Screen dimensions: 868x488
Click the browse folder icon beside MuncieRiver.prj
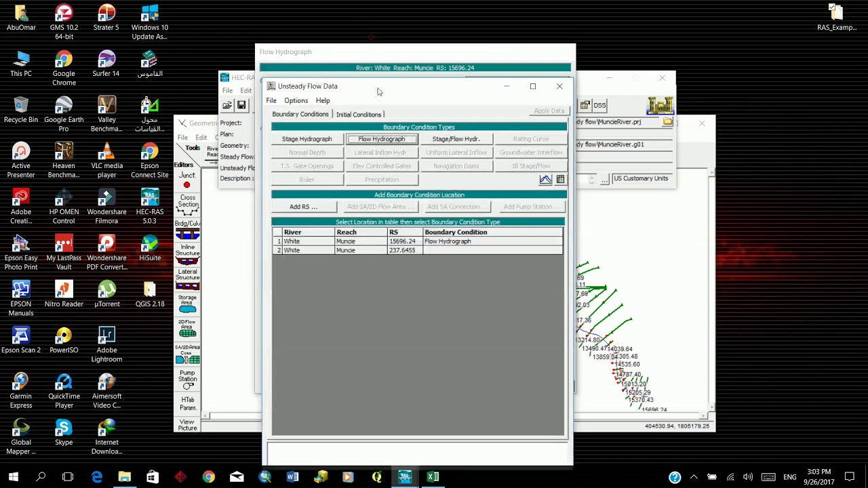pos(668,122)
